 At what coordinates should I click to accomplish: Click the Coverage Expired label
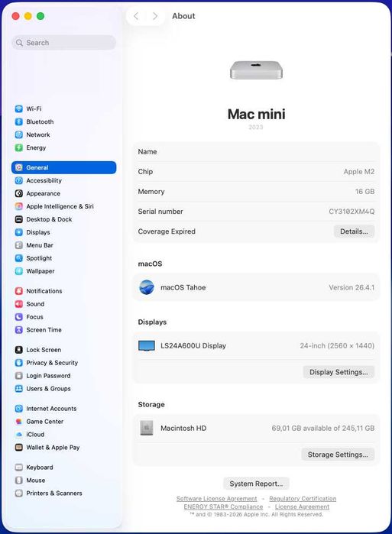[x=167, y=231]
